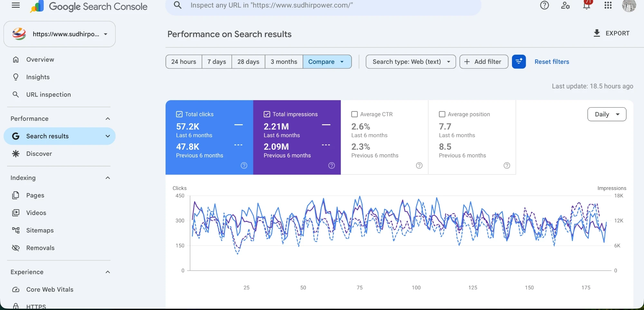Open the Daily granularity dropdown
This screenshot has width=644, height=310.
pyautogui.click(x=607, y=114)
